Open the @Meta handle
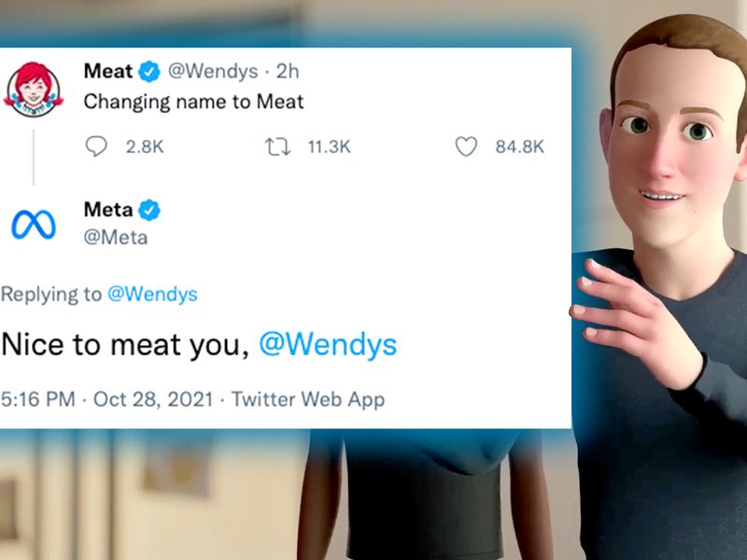 (116, 237)
